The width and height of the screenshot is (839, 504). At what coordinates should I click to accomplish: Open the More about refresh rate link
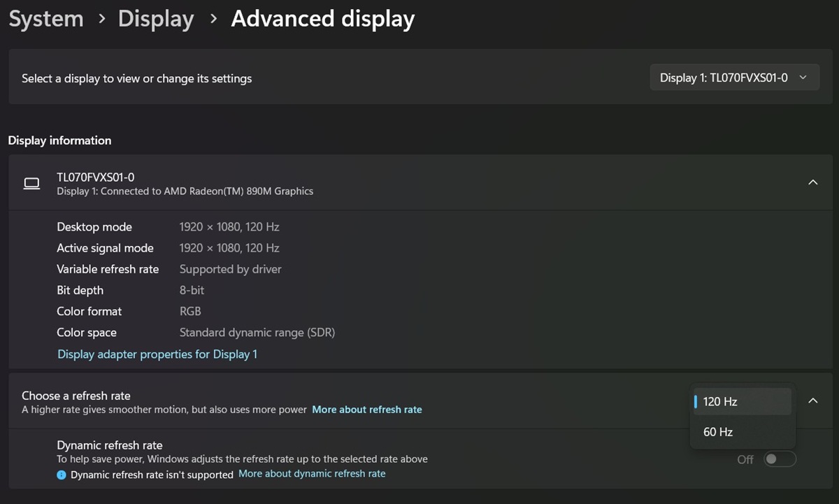(366, 410)
